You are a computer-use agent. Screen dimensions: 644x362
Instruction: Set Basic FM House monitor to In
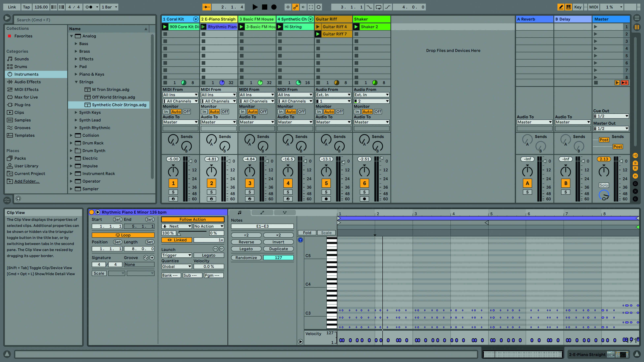[242, 112]
